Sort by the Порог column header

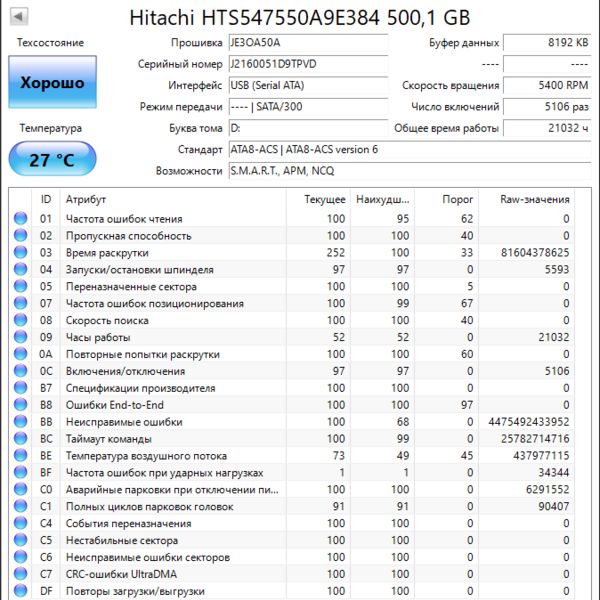[447, 199]
